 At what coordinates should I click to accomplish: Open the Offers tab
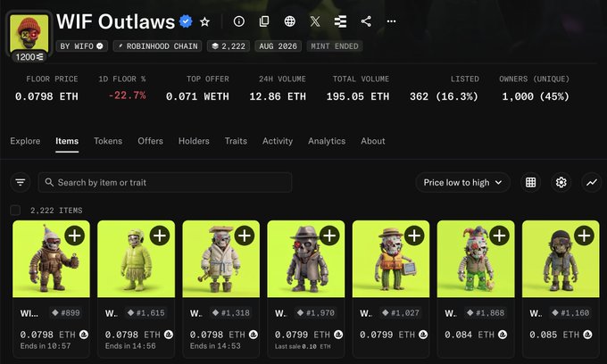click(x=150, y=141)
